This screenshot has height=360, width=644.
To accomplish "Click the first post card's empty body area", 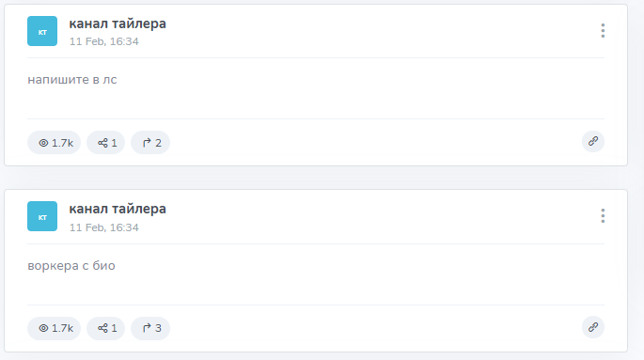I will (316, 101).
